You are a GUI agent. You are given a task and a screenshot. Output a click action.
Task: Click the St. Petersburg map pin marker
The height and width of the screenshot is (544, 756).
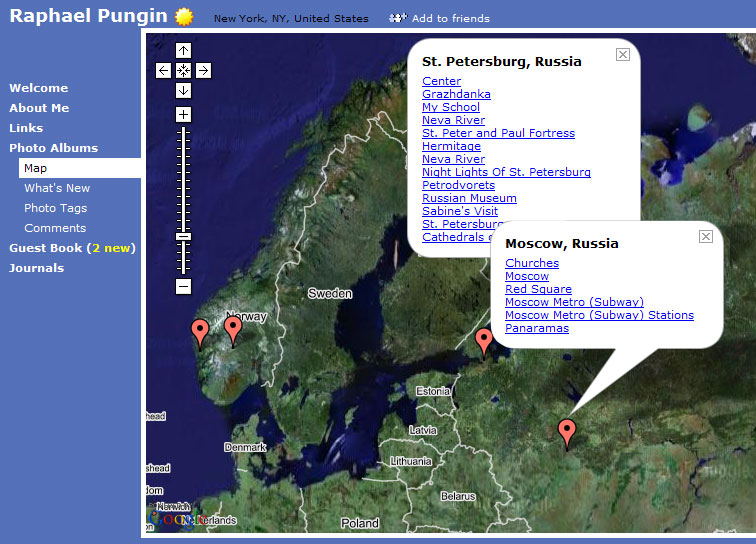(484, 343)
